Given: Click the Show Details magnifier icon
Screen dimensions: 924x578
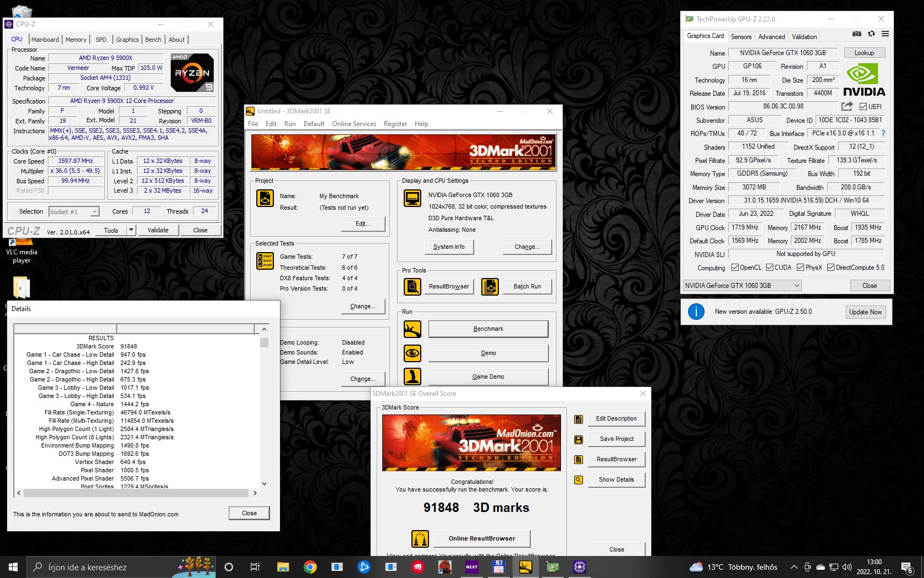Looking at the screenshot, I should coord(579,480).
